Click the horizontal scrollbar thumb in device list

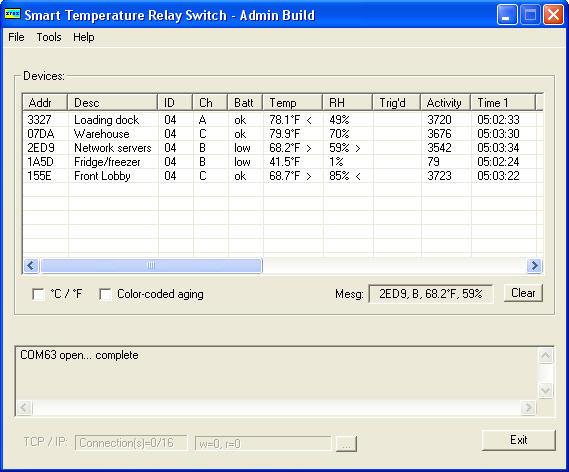click(x=151, y=266)
